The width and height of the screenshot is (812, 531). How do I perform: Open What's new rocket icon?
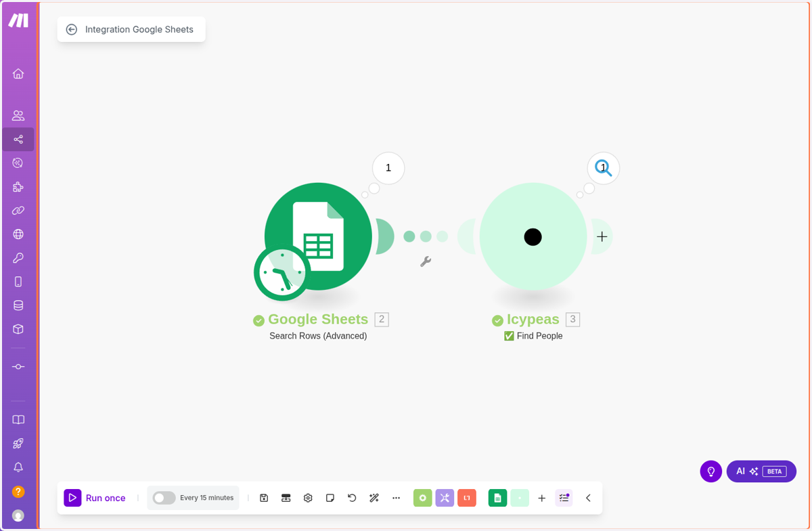pyautogui.click(x=18, y=444)
